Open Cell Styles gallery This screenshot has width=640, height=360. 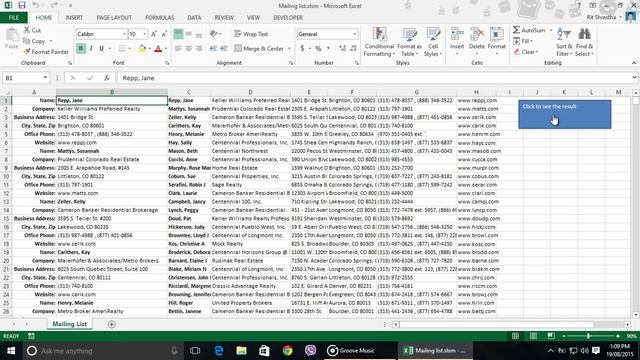(x=433, y=42)
